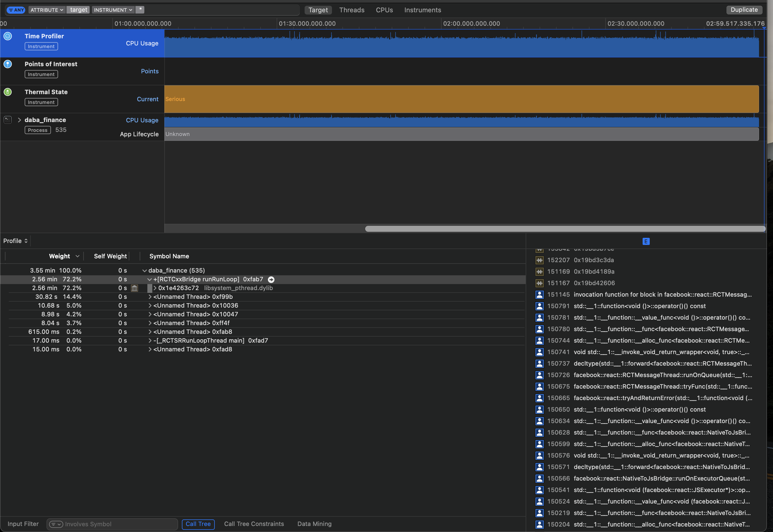
Task: Click focus arrow next to RCTCxxBridge runRunLoop
Action: point(271,279)
